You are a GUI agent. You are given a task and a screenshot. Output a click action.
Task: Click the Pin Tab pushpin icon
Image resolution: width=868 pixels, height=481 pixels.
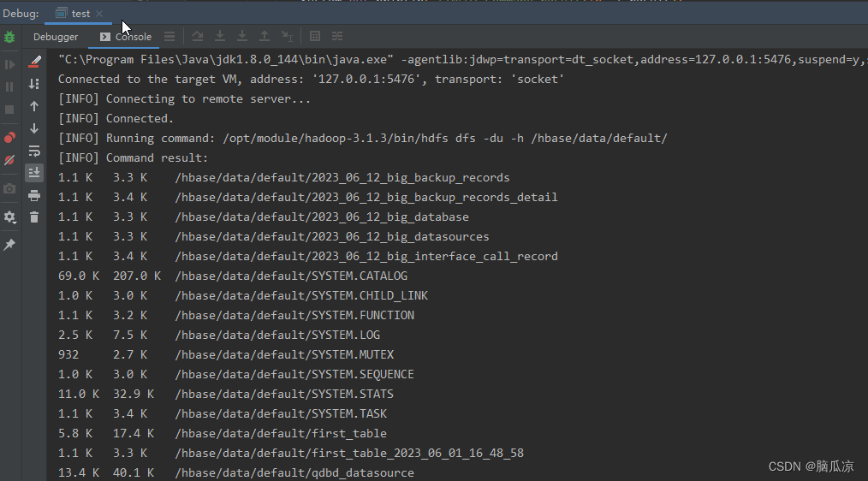(9, 244)
